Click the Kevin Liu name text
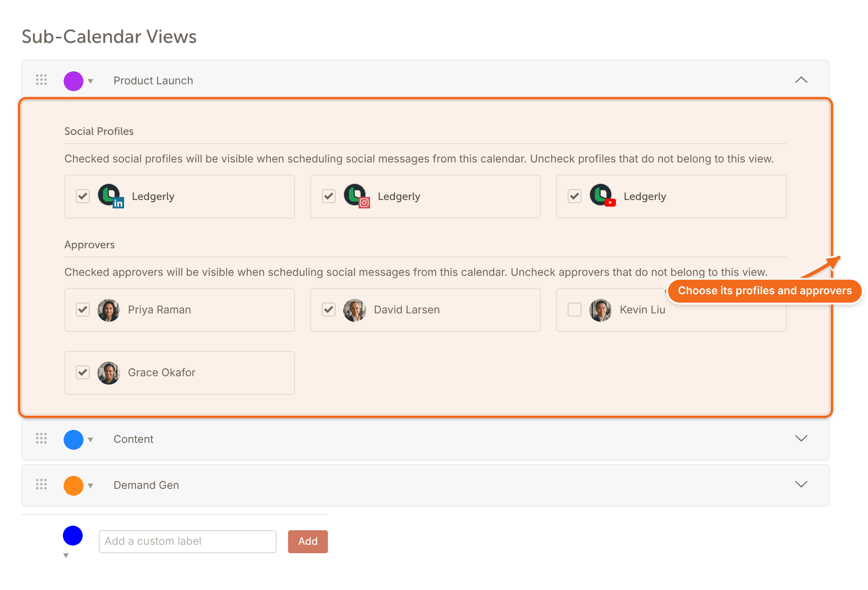This screenshot has height=590, width=868. (642, 310)
